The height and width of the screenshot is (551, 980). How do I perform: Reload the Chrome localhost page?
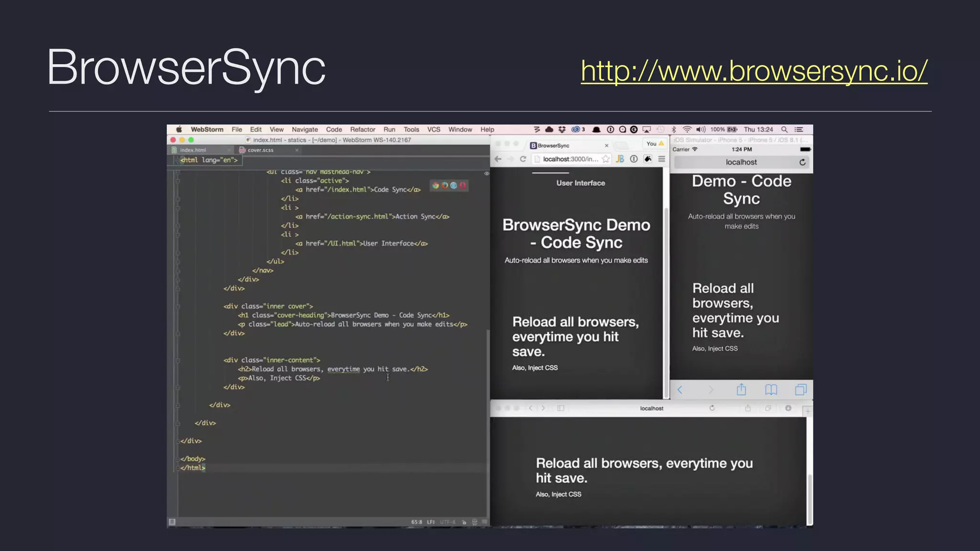pyautogui.click(x=523, y=159)
